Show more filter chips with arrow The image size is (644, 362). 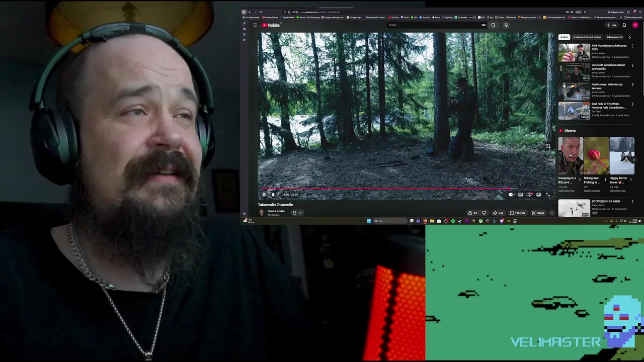[x=629, y=37]
